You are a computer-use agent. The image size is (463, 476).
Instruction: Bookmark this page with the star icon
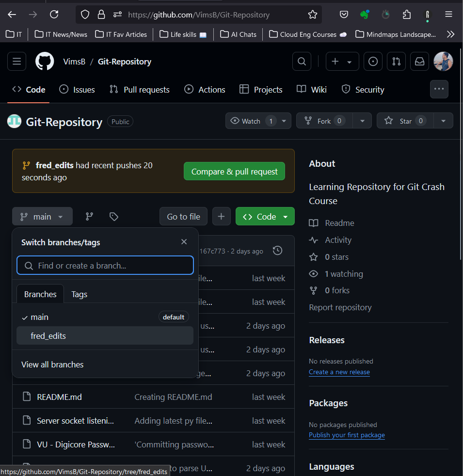click(312, 14)
